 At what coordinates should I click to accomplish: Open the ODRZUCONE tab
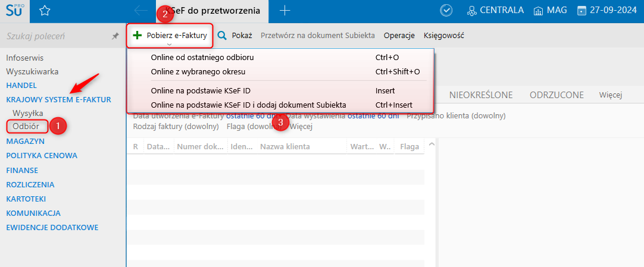pyautogui.click(x=557, y=95)
